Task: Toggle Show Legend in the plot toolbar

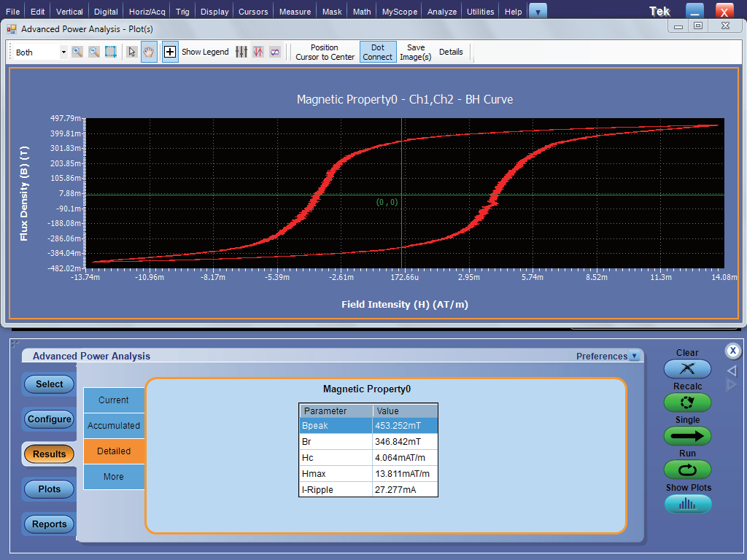Action: pos(205,52)
